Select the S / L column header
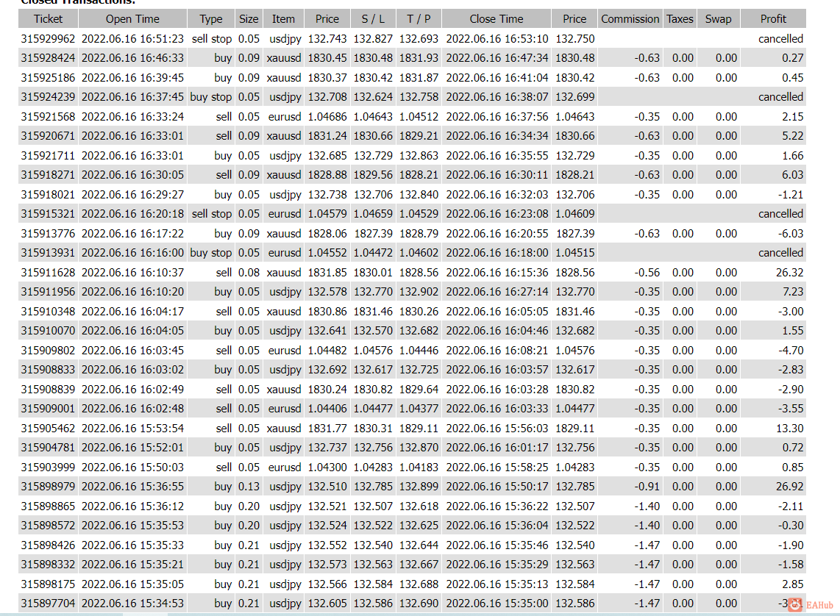This screenshot has width=840, height=616. click(x=374, y=18)
